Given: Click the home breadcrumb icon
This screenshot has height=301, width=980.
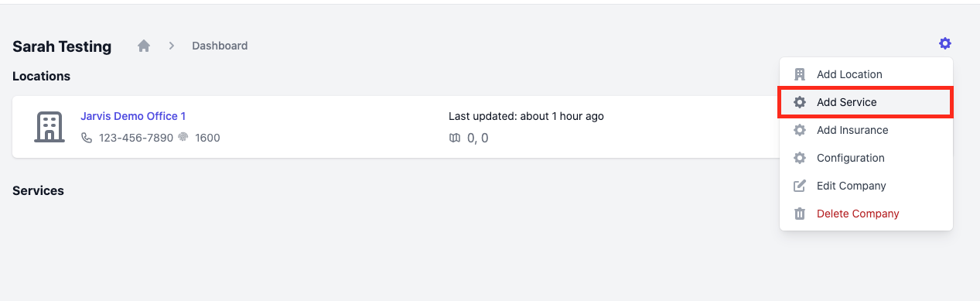Looking at the screenshot, I should pyautogui.click(x=144, y=46).
